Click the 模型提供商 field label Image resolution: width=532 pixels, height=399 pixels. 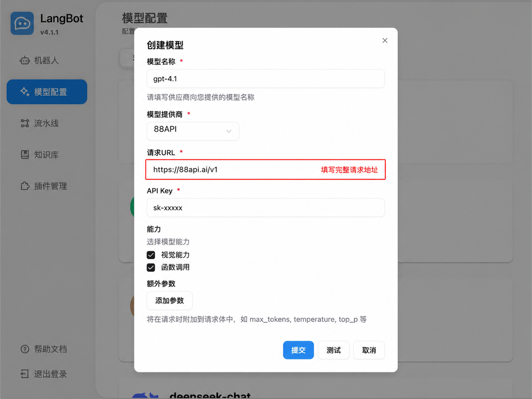tap(165, 114)
